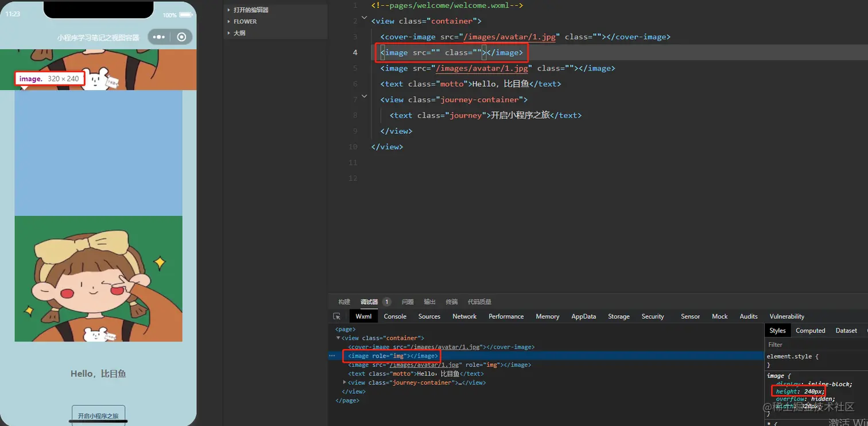Open the Sensor tab

pyautogui.click(x=690, y=316)
